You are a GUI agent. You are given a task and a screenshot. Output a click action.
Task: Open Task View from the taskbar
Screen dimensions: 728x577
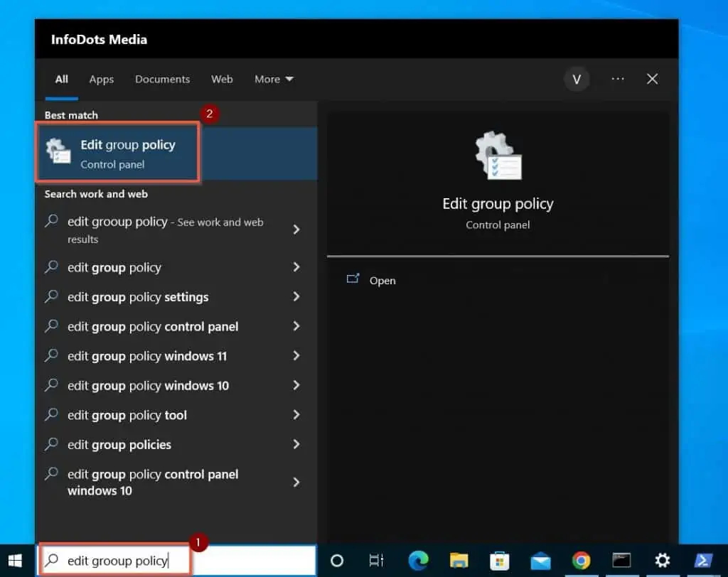tap(377, 561)
